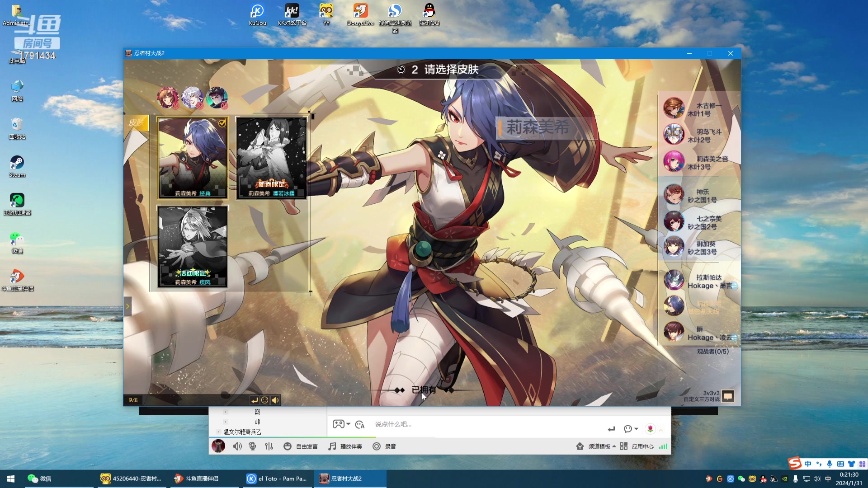Screen dimensions: 868x488
Task: Click the YY user avatar
Action: click(218, 446)
